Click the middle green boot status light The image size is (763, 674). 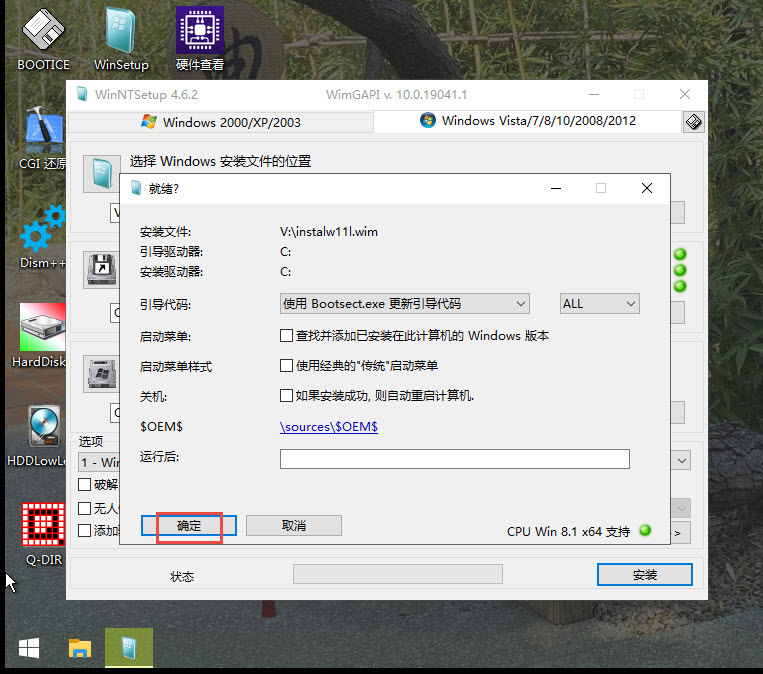pos(680,270)
